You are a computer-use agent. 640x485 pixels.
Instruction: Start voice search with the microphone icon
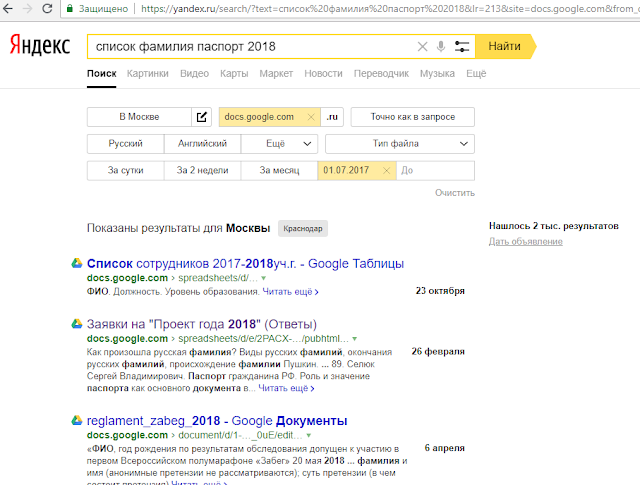[441, 47]
